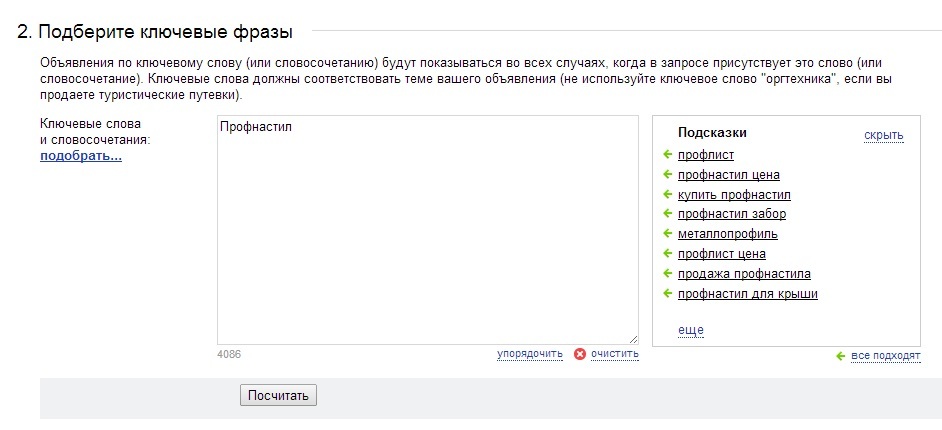This screenshot has width=942, height=430.
Task: Clear keywords with очистить link
Action: tap(615, 354)
